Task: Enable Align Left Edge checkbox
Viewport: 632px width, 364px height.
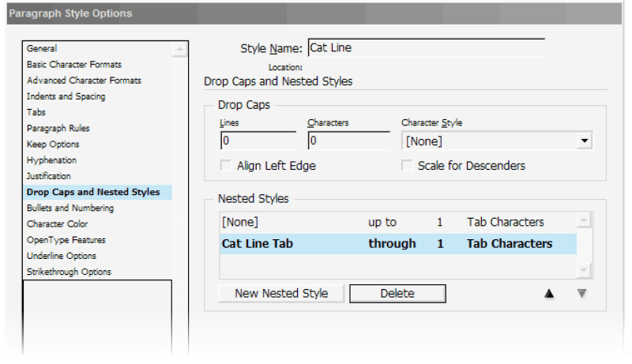Action: click(x=226, y=166)
